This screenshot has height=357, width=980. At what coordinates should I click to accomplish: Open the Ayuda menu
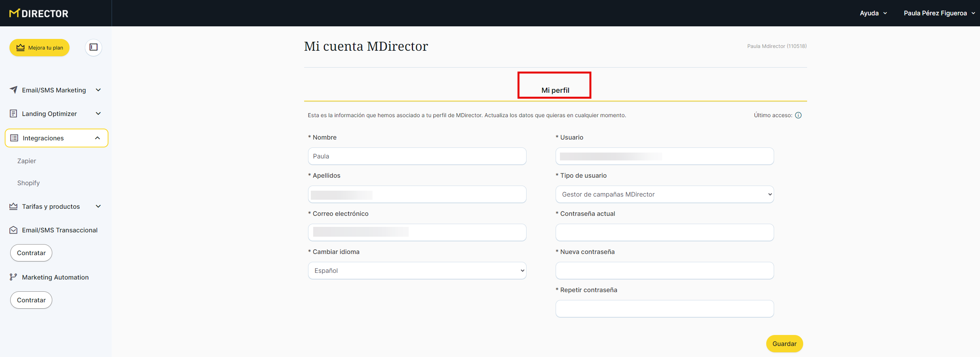pyautogui.click(x=873, y=13)
